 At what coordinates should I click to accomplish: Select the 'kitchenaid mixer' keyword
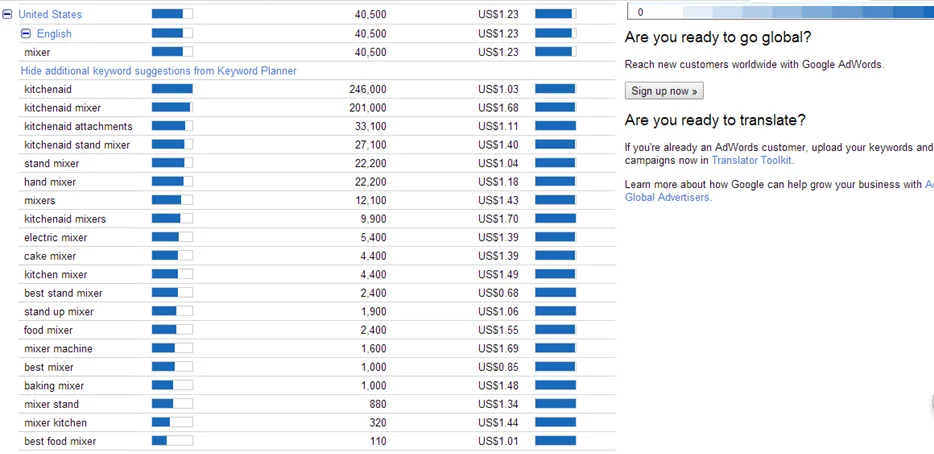pyautogui.click(x=63, y=108)
